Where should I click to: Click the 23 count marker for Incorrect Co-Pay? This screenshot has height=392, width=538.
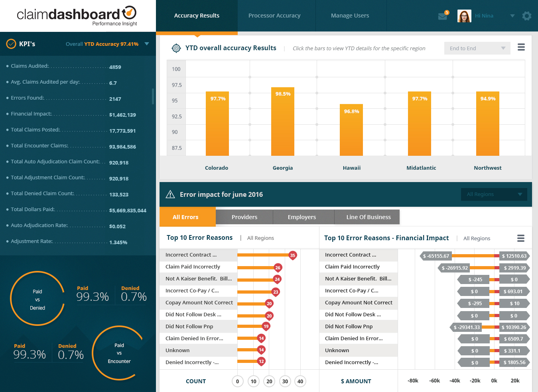click(276, 292)
